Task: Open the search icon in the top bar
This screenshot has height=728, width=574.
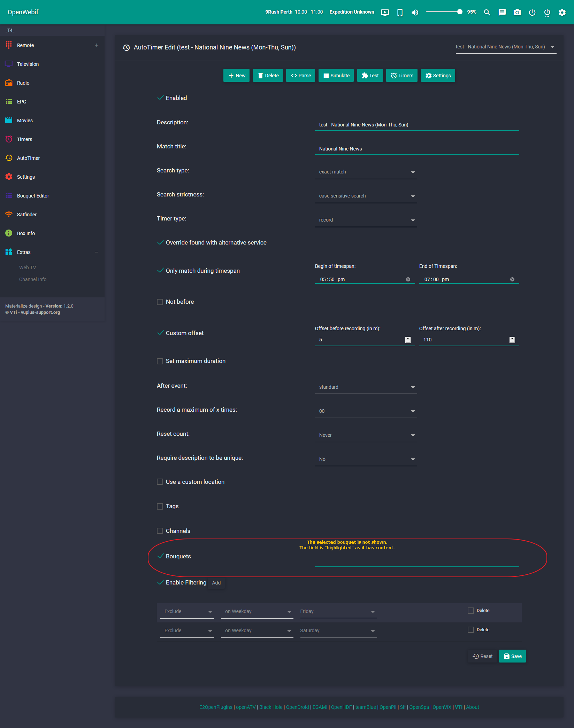Action: (487, 12)
